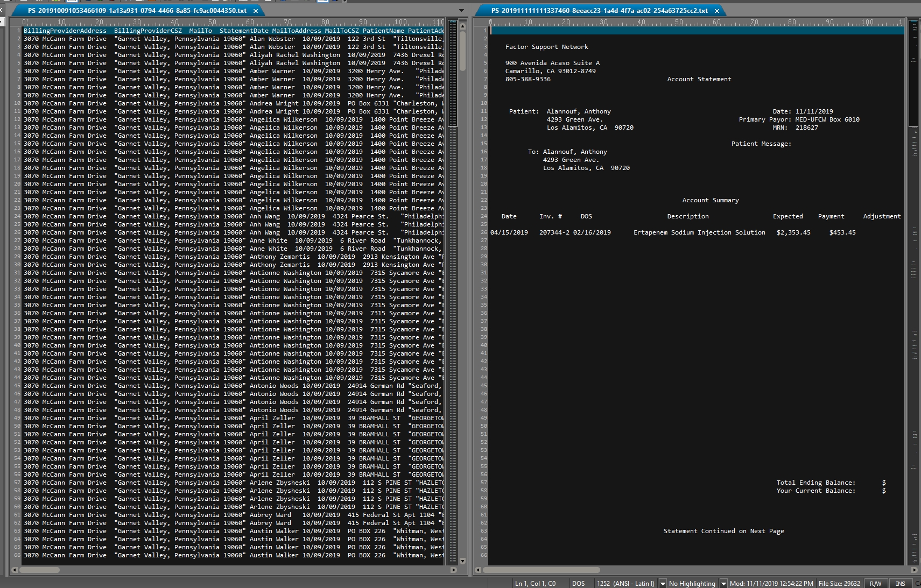Click '900 Avenida Acaso Suite A' address line
The height and width of the screenshot is (588, 921).
(552, 63)
